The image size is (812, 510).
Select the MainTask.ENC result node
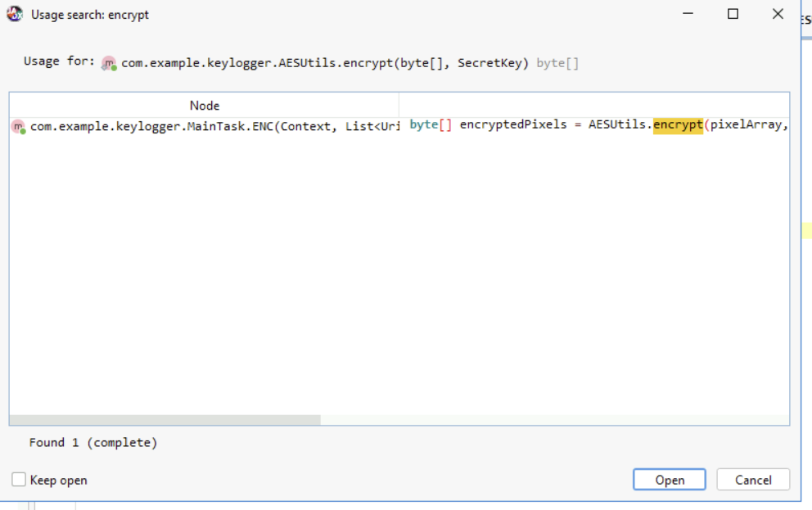point(213,127)
